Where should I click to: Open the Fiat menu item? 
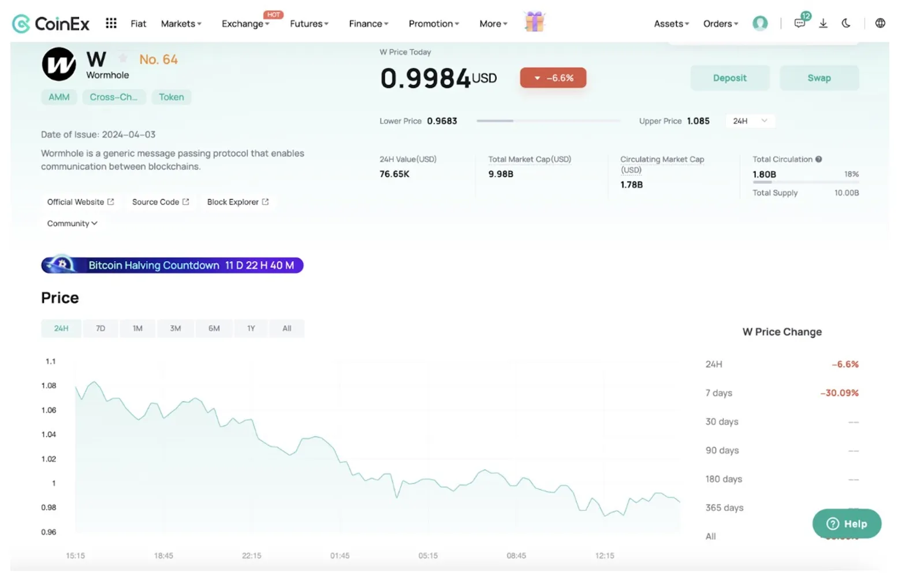coord(138,24)
